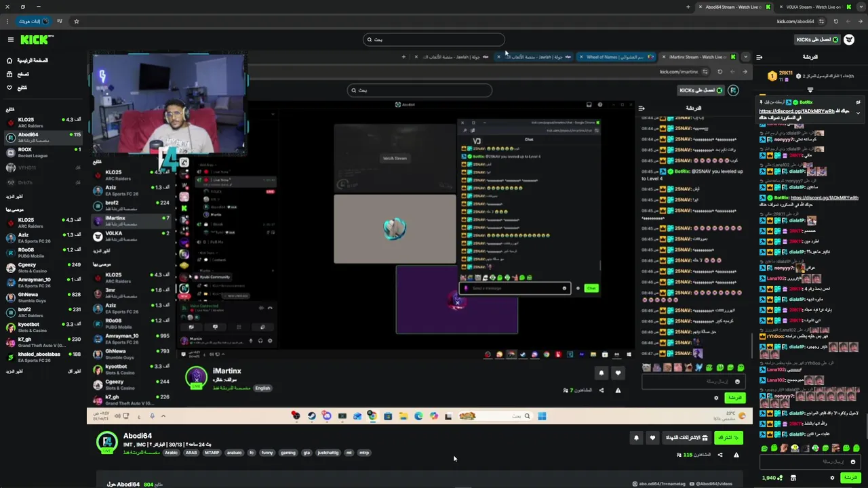Toggle muted notifications for Drb7h
Screen dimensions: 868x488
pos(78,182)
